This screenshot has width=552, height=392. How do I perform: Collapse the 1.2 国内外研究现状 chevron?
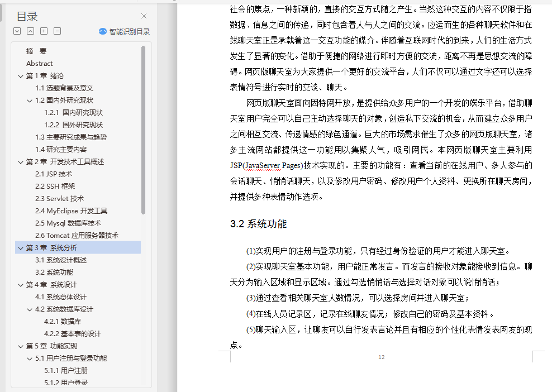[x=30, y=101]
